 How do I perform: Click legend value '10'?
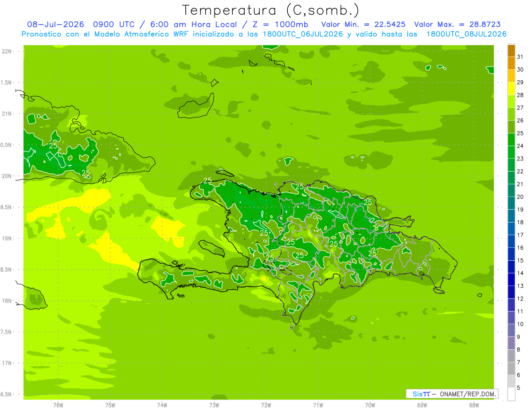pyautogui.click(x=520, y=324)
